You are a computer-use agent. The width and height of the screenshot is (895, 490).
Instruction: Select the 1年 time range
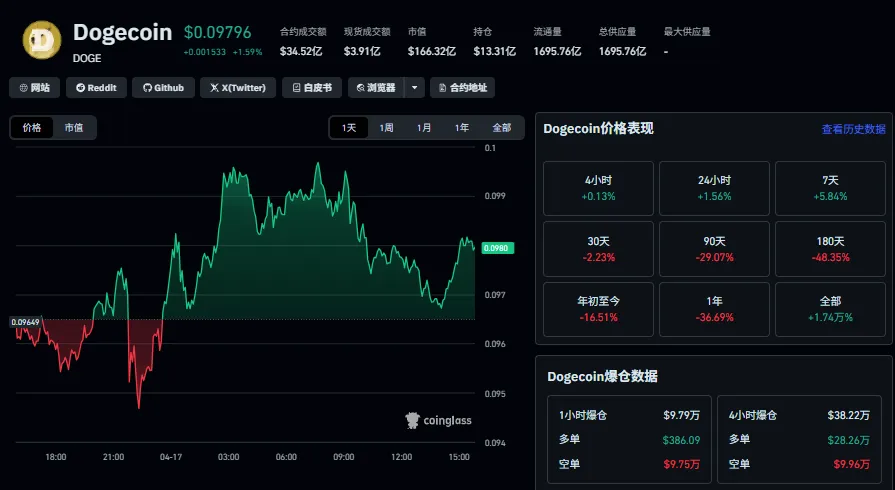[x=462, y=128]
